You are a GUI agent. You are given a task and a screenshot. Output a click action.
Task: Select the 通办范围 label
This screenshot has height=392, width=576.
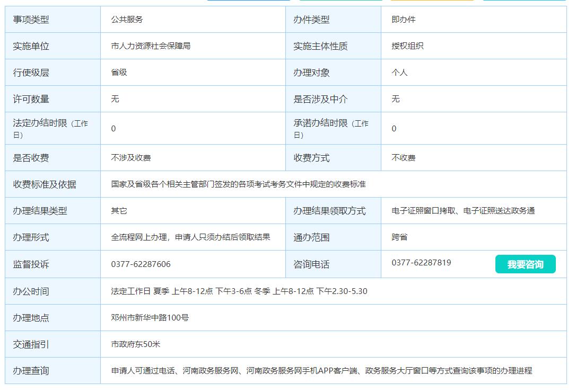tap(311, 237)
